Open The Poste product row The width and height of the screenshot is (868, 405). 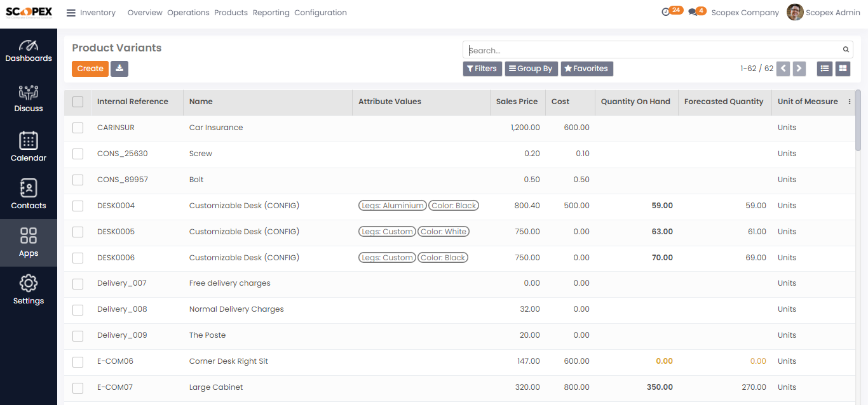pyautogui.click(x=459, y=335)
